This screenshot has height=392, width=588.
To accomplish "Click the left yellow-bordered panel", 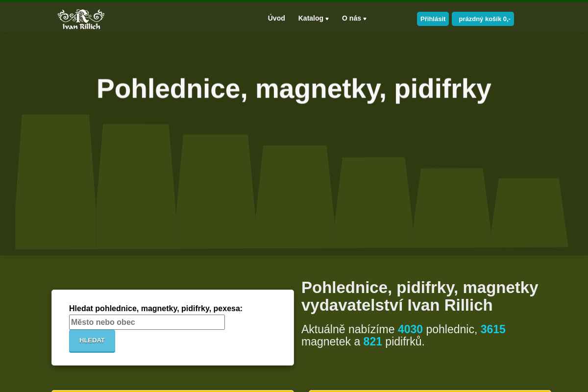I will click(172, 391).
